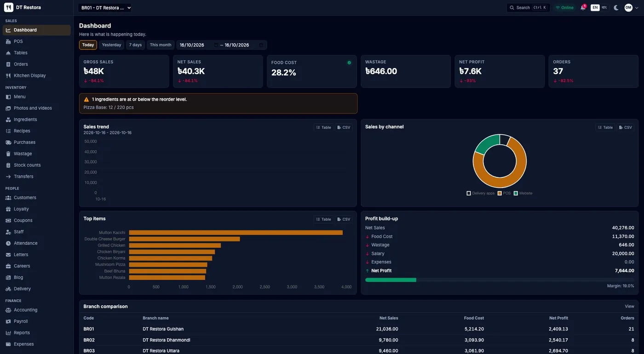Click the Transfers arrow icon
Screen dimensions: 644x354
pos(8,177)
